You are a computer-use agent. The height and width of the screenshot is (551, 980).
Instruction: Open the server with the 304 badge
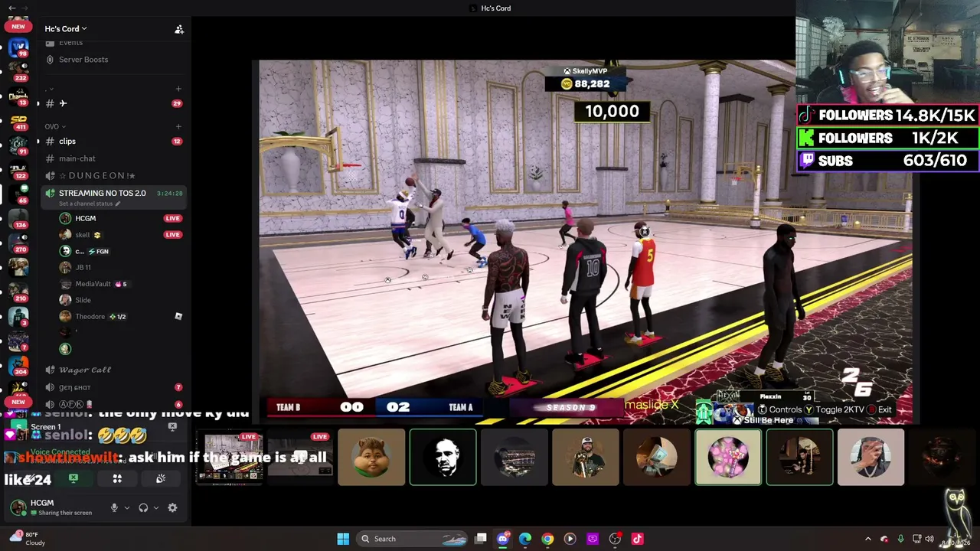coord(18,367)
